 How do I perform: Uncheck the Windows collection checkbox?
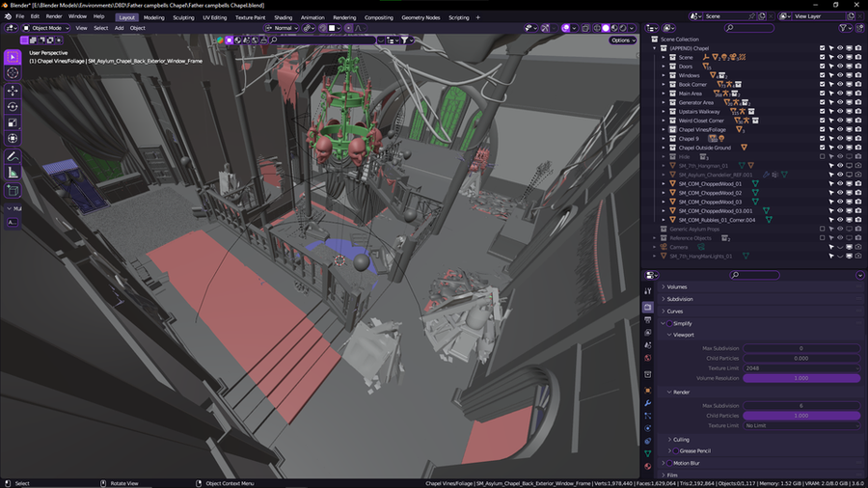click(822, 75)
